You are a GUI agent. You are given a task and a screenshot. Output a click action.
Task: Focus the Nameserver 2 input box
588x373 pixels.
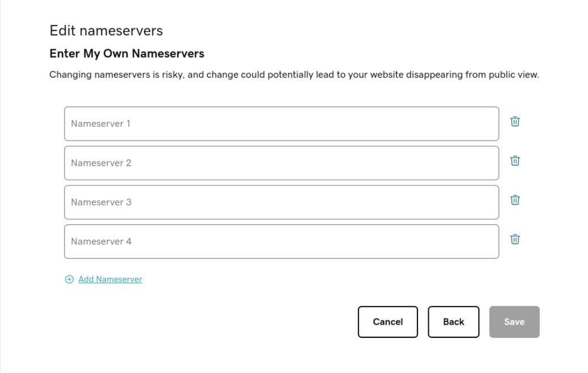[282, 163]
